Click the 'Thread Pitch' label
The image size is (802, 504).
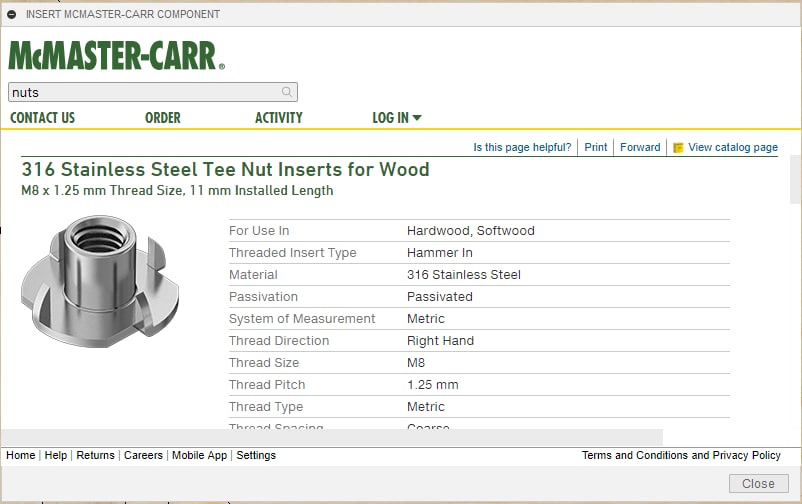tap(267, 385)
